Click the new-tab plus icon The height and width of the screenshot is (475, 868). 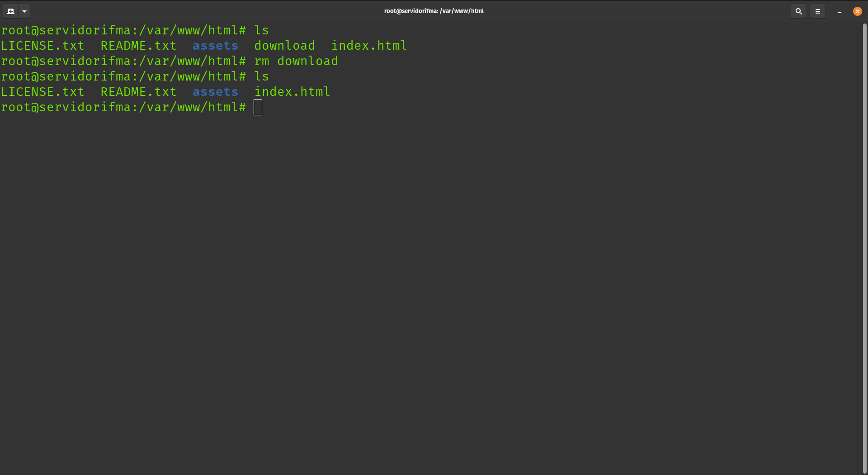click(x=10, y=11)
